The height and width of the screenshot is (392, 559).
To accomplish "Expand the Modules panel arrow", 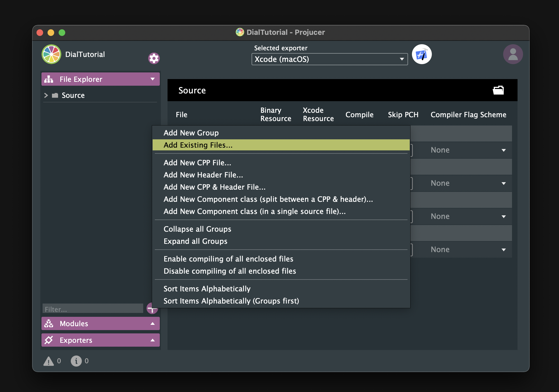I will (153, 323).
